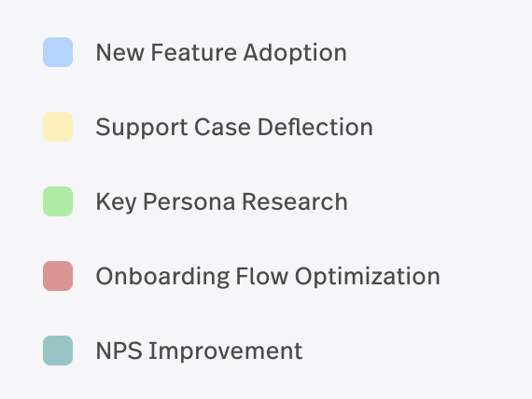Click the blue New Feature Adoption swatch
532x399 pixels.
coord(58,52)
